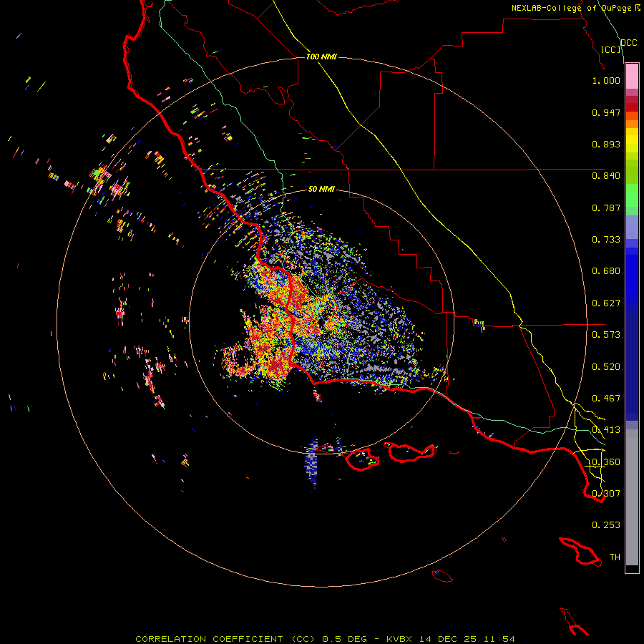The width and height of the screenshot is (644, 644).
Task: Click the blue beam-blockage spike south of radar
Action: pyautogui.click(x=312, y=464)
